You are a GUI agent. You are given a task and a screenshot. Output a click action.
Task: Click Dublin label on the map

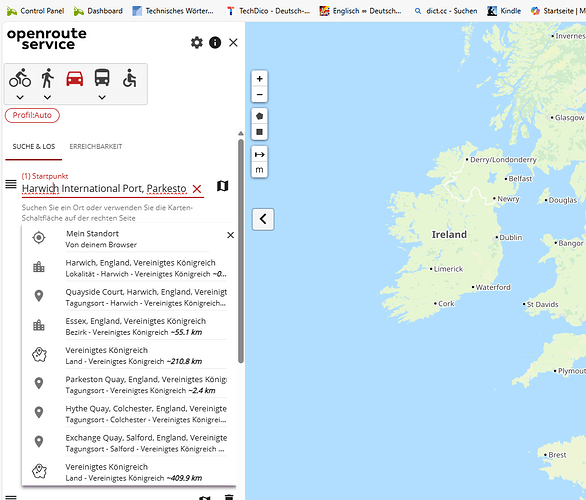511,237
